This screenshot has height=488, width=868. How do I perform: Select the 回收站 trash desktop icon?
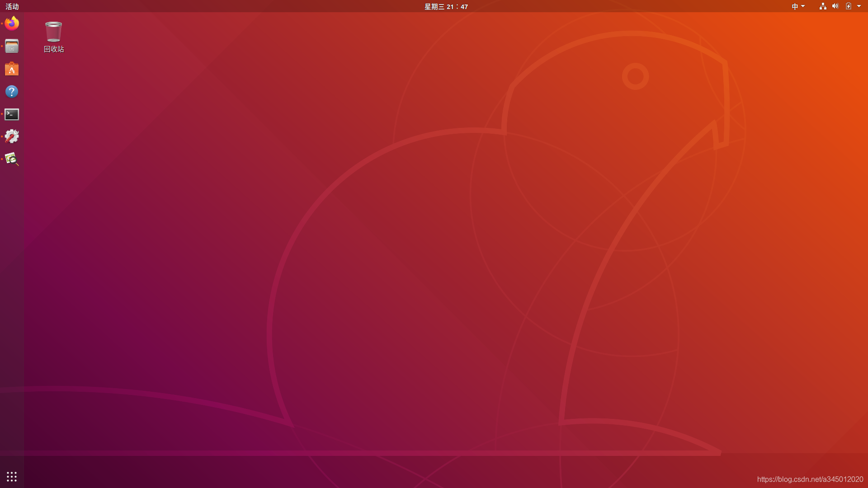(x=54, y=37)
